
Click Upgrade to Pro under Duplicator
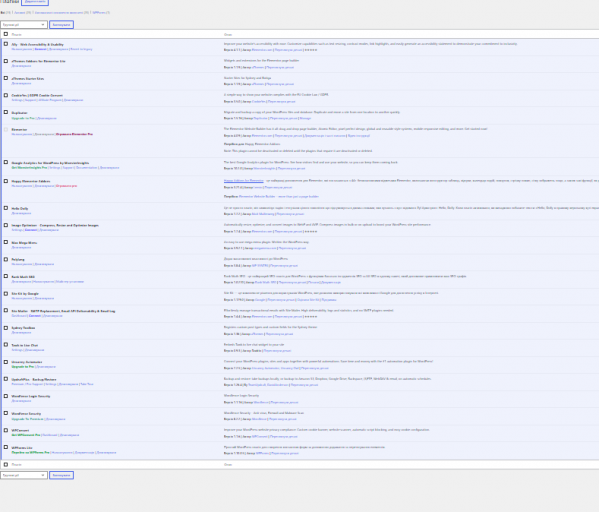click(23, 118)
